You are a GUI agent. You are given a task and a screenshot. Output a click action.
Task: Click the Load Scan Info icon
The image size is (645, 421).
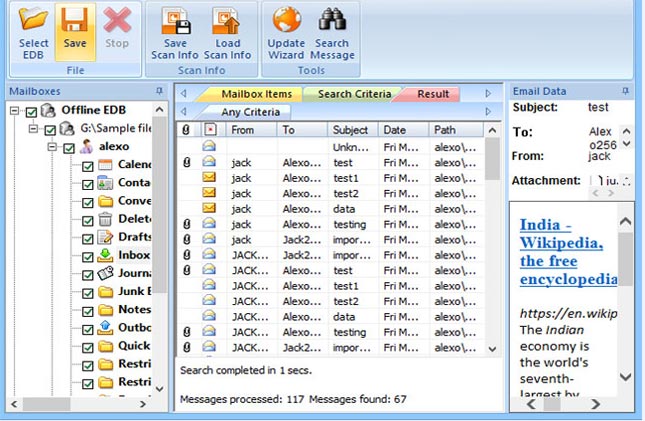[227, 21]
